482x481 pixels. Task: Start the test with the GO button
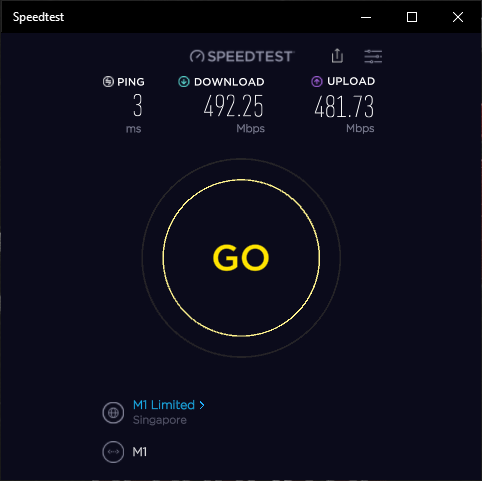[x=241, y=258]
